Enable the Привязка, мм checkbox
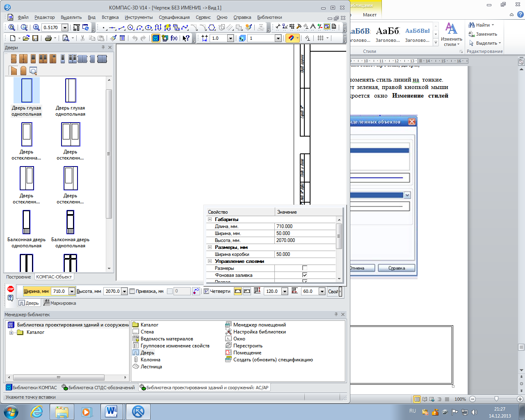The width and height of the screenshot is (525, 420). pyautogui.click(x=132, y=291)
